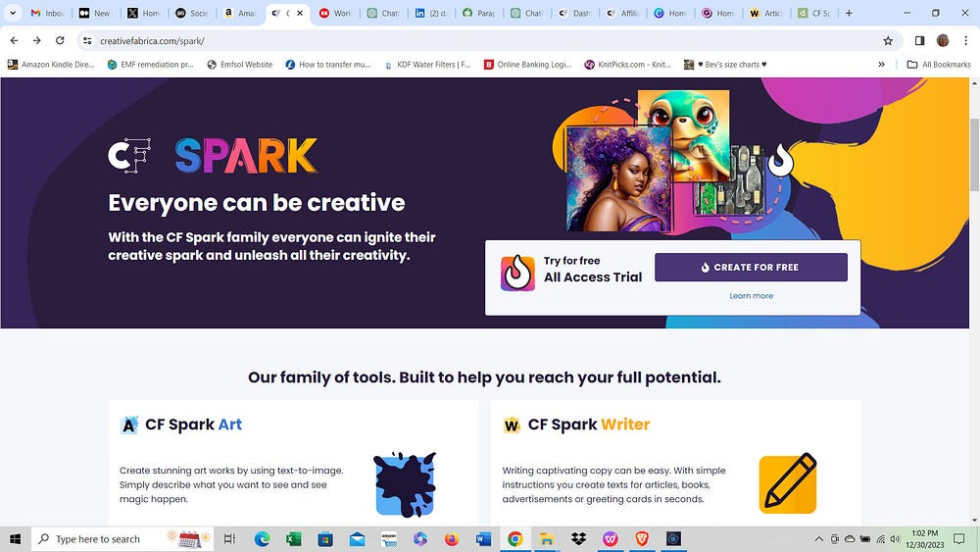Open Task View in the taskbar
The width and height of the screenshot is (980, 552).
229,539
